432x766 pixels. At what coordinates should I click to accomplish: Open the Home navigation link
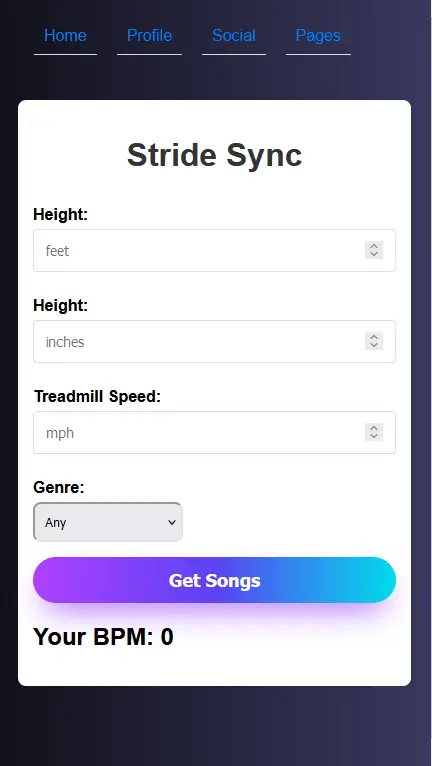tap(65, 36)
